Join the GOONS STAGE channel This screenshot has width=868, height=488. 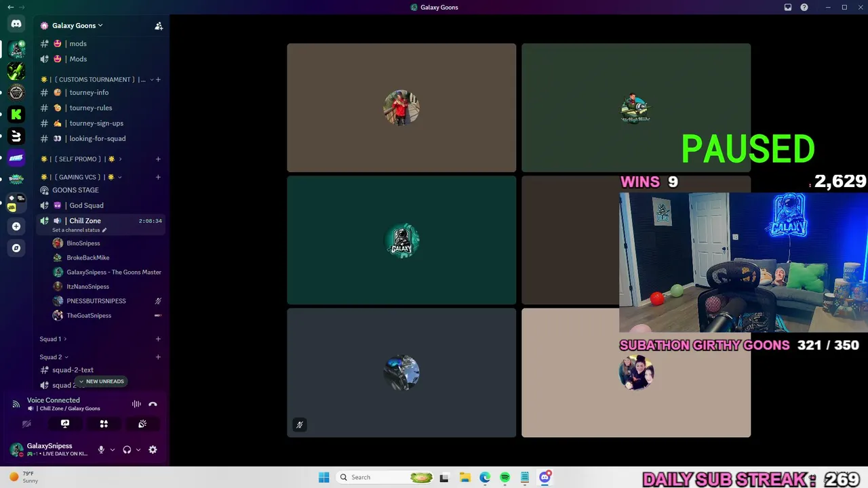coord(102,190)
